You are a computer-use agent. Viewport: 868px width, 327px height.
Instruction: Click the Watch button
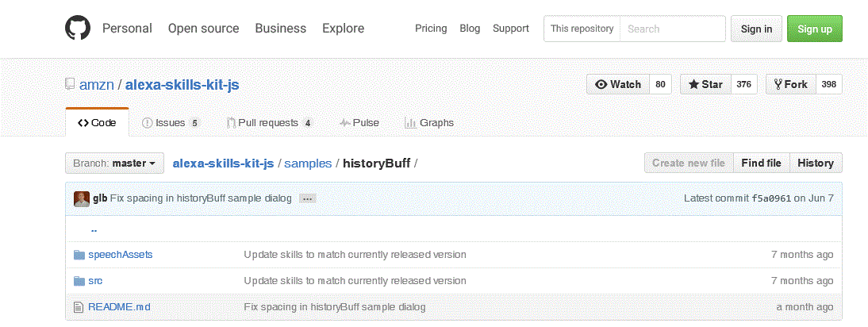[618, 84]
